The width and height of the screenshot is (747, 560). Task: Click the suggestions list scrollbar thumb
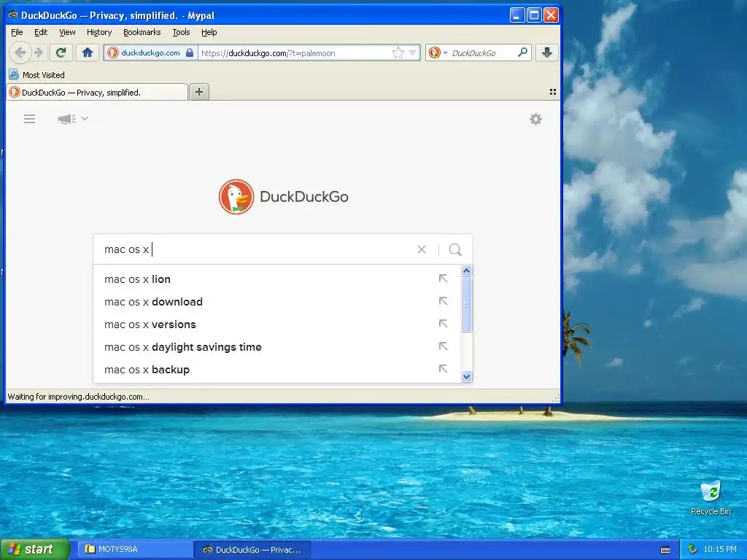[x=466, y=305]
